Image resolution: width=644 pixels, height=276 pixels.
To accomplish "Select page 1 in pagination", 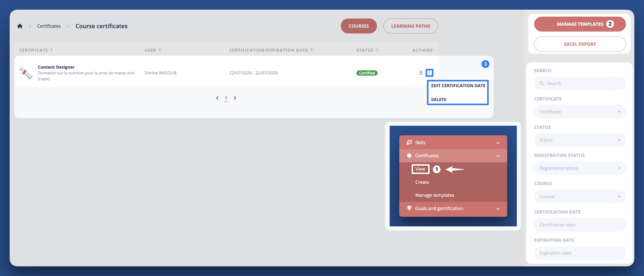I will pos(226,98).
